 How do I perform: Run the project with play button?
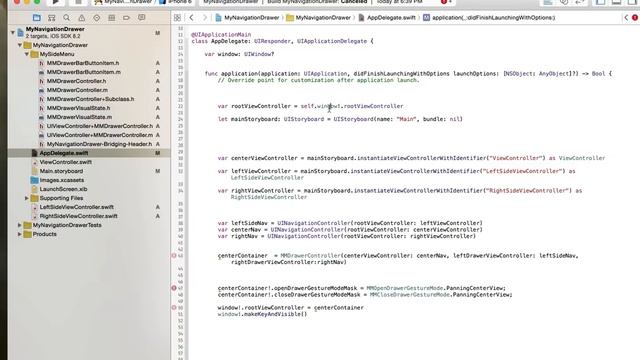(56, 2)
